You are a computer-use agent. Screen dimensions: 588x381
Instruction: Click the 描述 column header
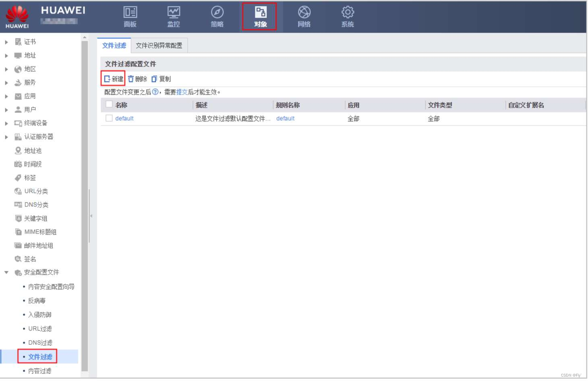pyautogui.click(x=201, y=105)
